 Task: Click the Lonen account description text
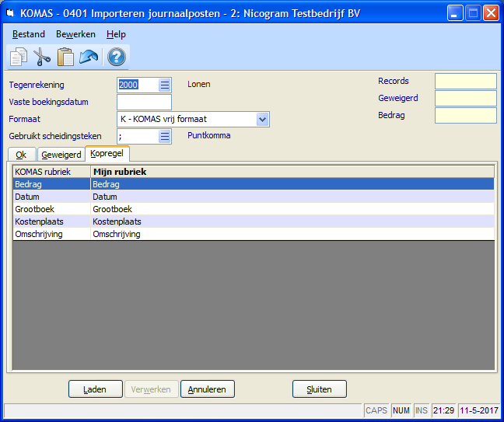point(199,84)
